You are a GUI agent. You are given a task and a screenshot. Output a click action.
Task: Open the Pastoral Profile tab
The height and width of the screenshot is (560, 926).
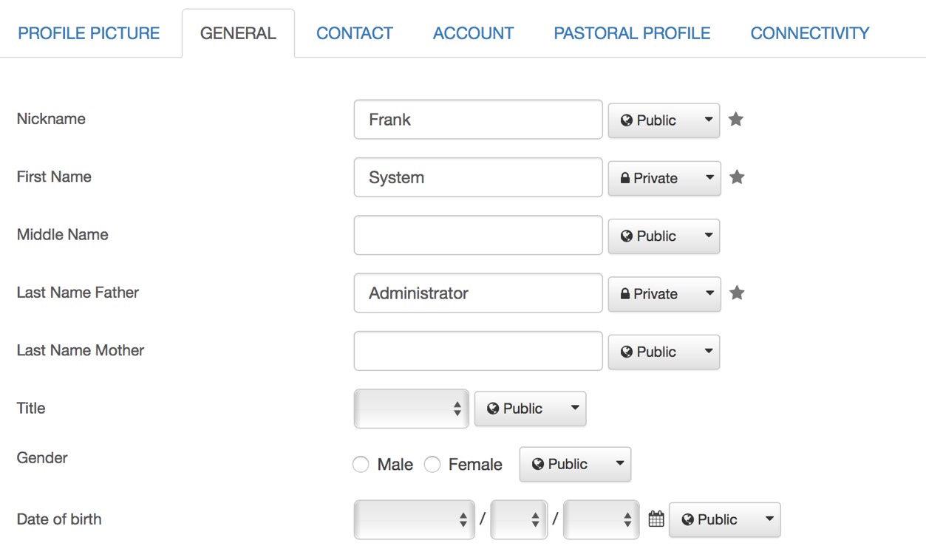632,33
